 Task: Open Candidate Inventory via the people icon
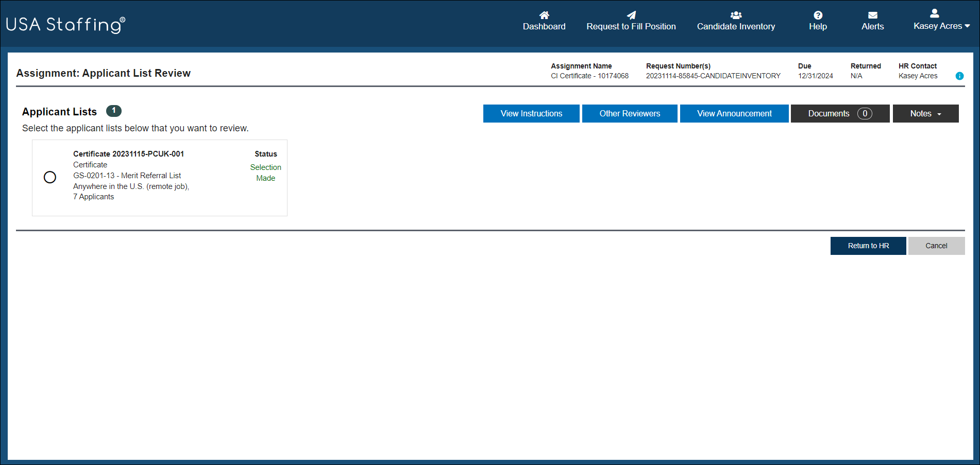click(x=736, y=14)
